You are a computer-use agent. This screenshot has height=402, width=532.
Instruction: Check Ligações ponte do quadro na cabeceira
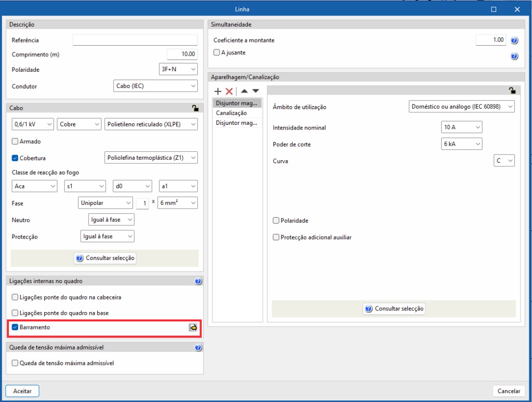pyautogui.click(x=15, y=297)
